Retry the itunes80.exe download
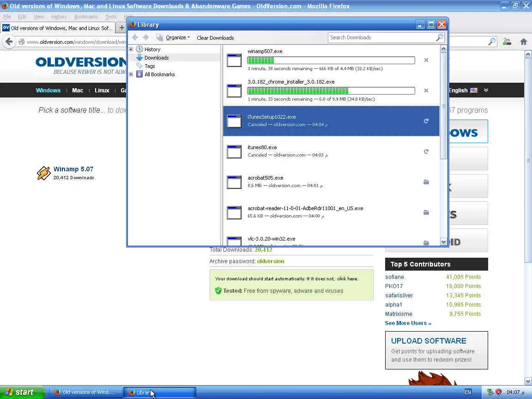 426,151
